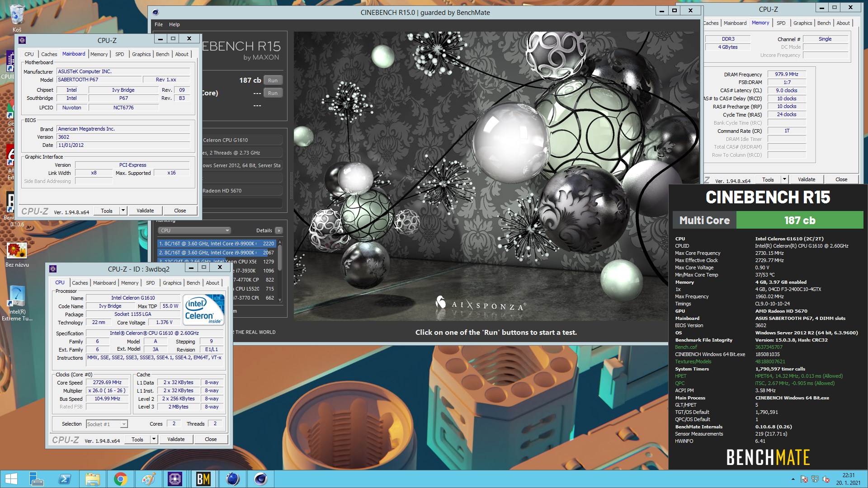Viewport: 868px width, 488px height.
Task: Click the Multiplier value x 26.0 (16 - 26)
Action: point(108,390)
